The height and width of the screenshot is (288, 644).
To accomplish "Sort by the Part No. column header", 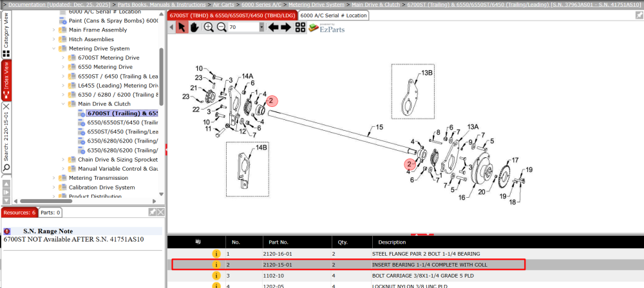I will (x=278, y=242).
